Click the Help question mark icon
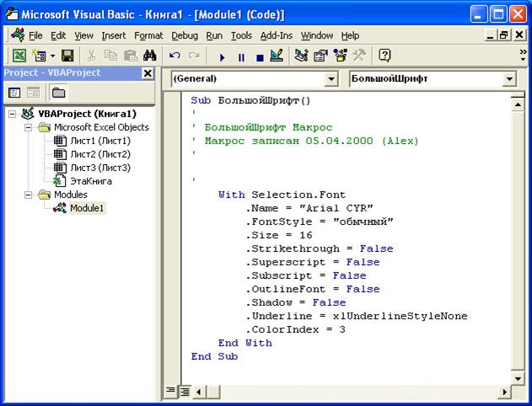532x406 pixels. [384, 56]
